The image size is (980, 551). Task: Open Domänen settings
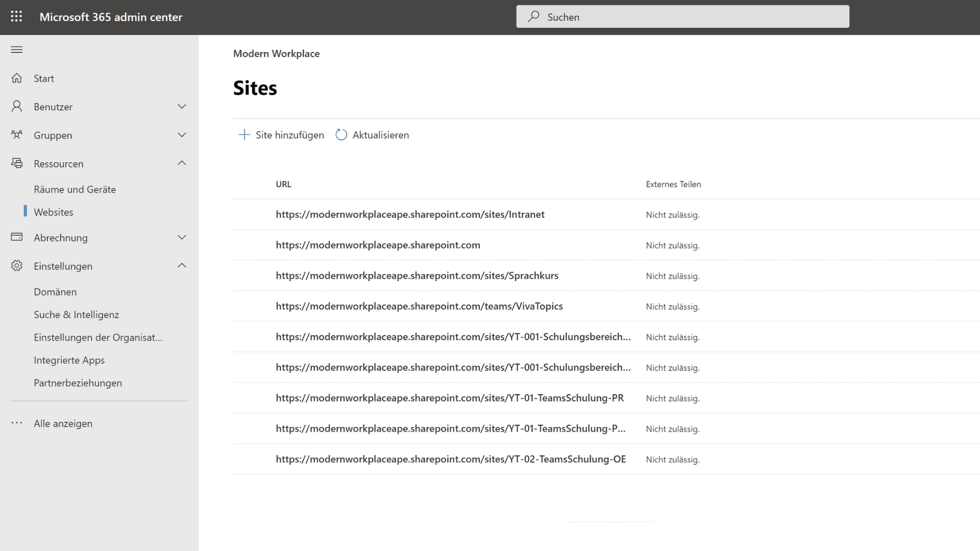[55, 292]
